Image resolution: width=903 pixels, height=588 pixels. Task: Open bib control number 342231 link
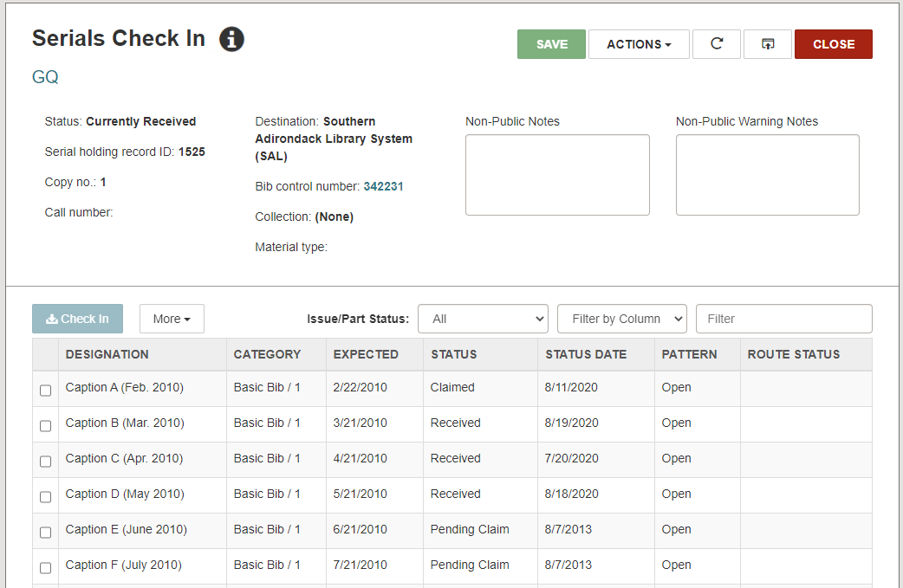point(383,186)
